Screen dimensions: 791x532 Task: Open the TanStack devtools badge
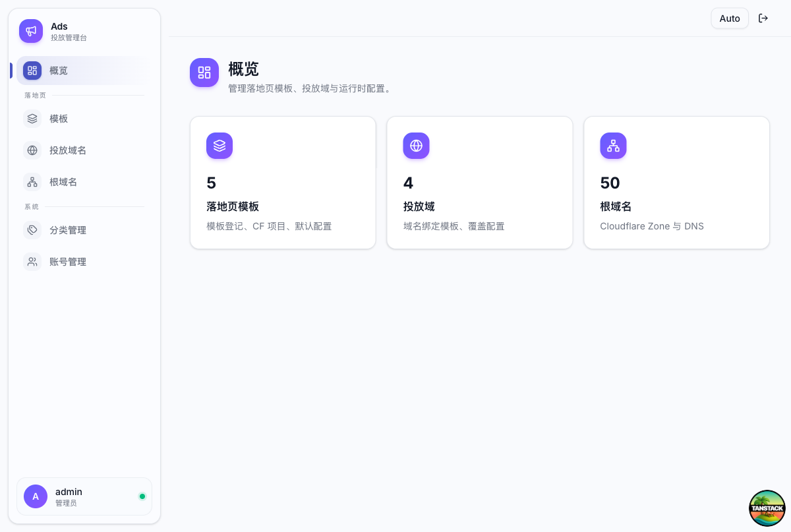click(x=767, y=508)
